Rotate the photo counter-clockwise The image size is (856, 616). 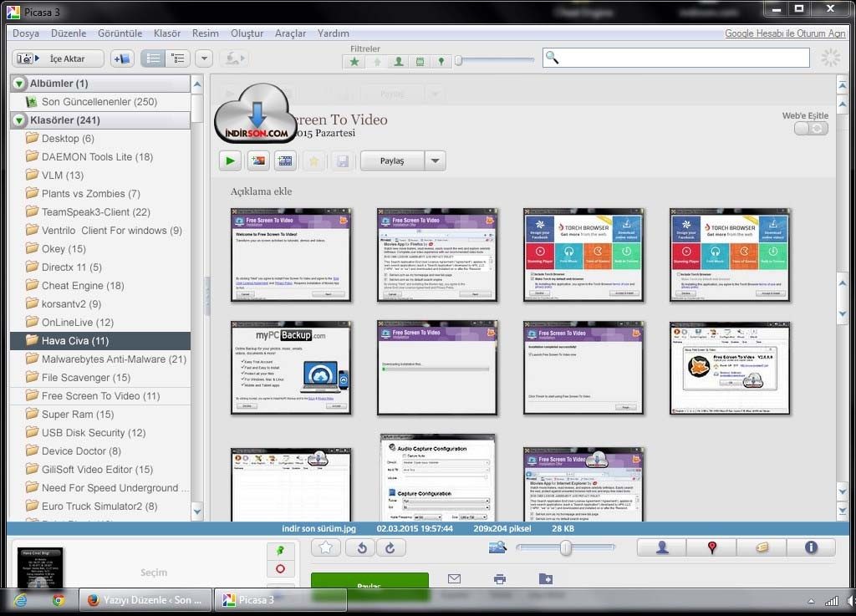[362, 547]
